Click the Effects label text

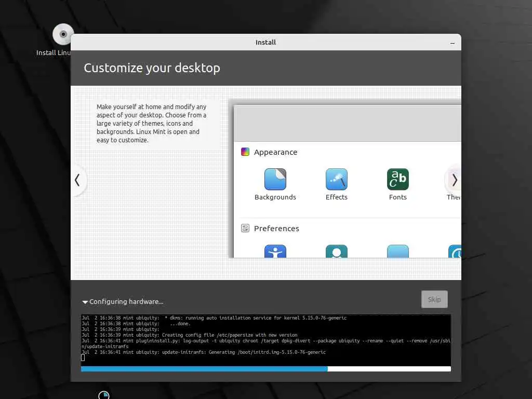click(x=337, y=197)
